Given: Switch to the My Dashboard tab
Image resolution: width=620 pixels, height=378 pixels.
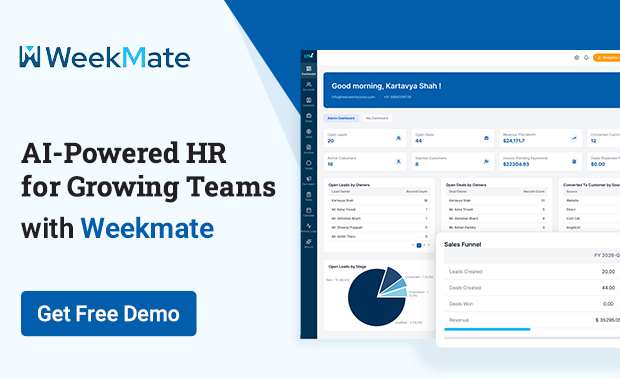Looking at the screenshot, I should tap(377, 118).
